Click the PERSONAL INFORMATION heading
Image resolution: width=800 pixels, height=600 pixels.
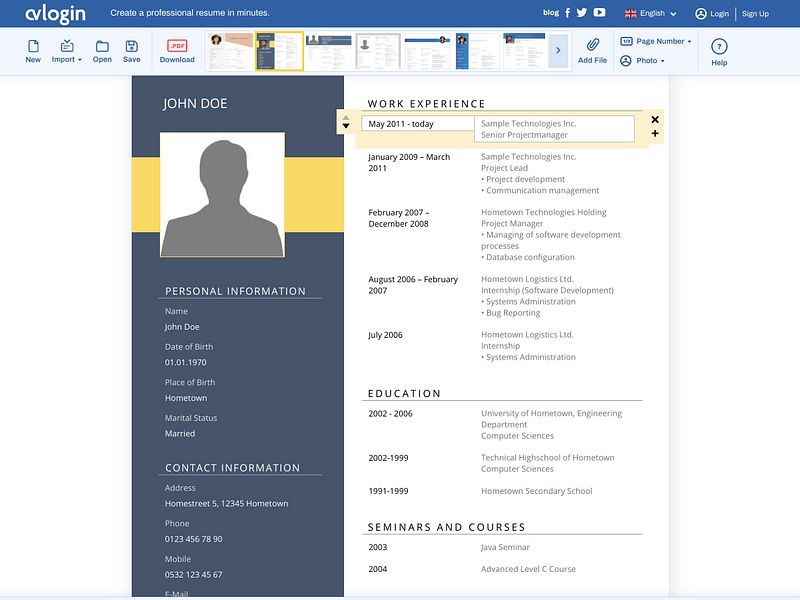[x=235, y=291]
